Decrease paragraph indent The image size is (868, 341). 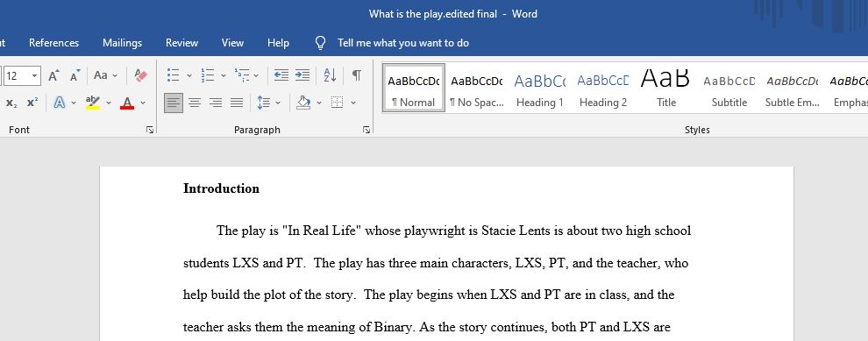281,75
